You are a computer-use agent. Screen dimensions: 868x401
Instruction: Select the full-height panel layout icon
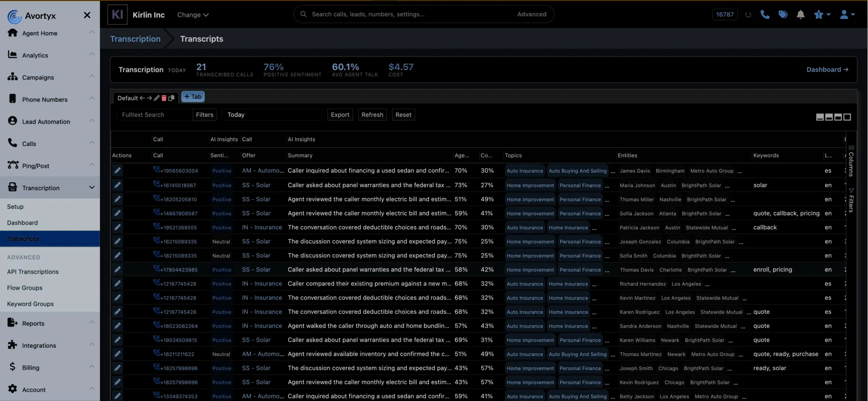(847, 117)
